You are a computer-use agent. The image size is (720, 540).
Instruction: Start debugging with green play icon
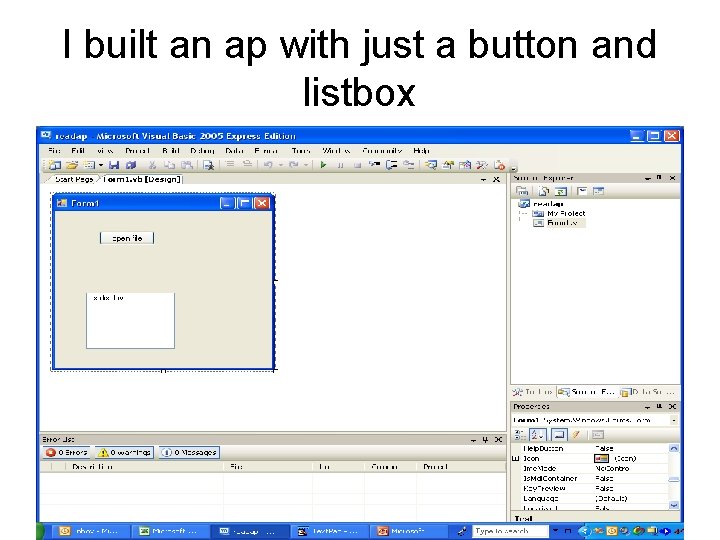coord(323,165)
